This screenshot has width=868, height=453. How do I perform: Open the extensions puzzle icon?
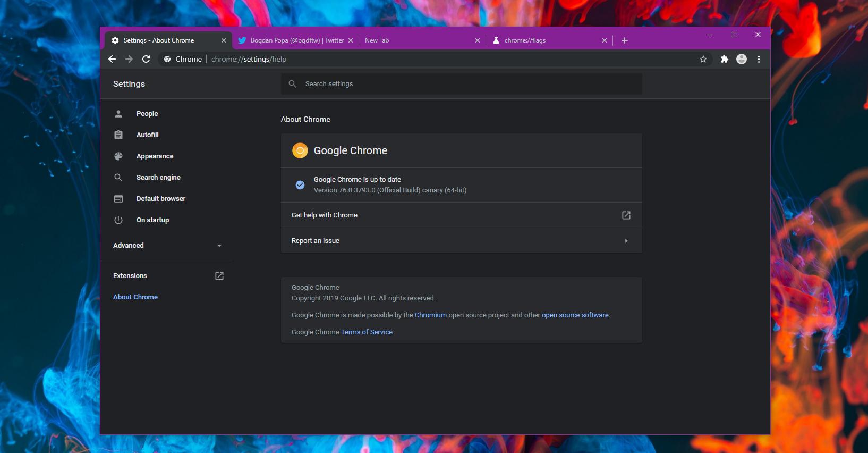[x=725, y=59]
